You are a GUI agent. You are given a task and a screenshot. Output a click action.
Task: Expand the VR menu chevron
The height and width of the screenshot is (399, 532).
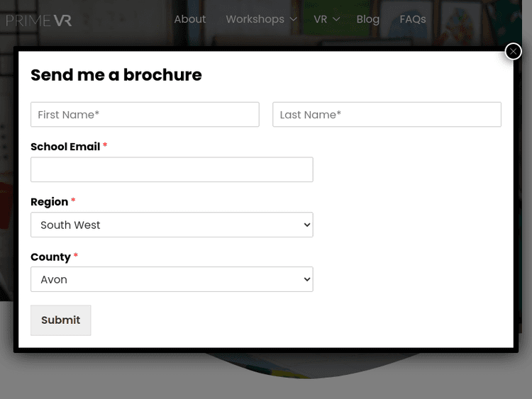coord(336,20)
